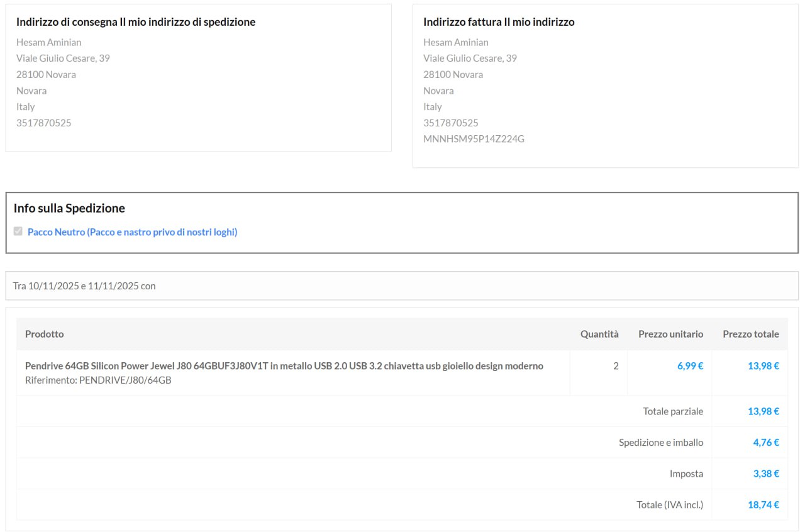Image resolution: width=805 pixels, height=532 pixels.
Task: Click the product quantity value 2
Action: point(616,366)
